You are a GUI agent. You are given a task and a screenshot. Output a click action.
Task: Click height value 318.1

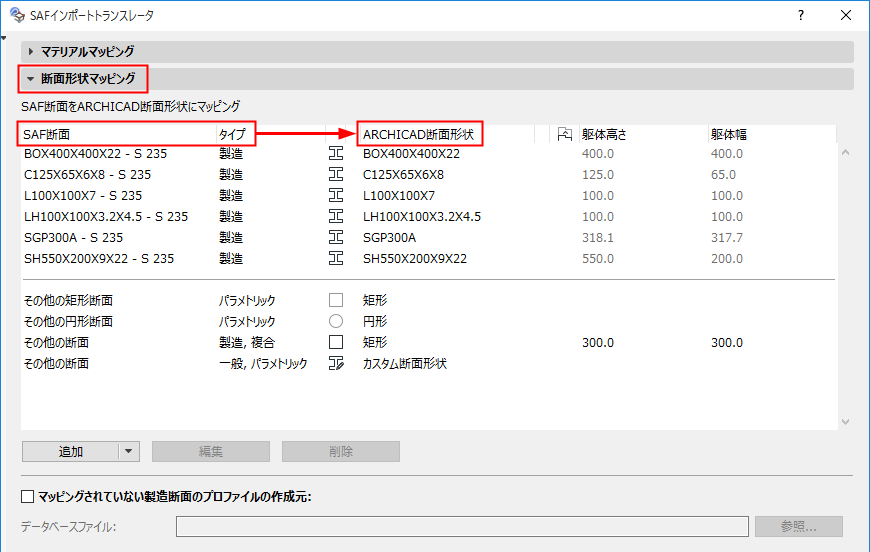[598, 237]
